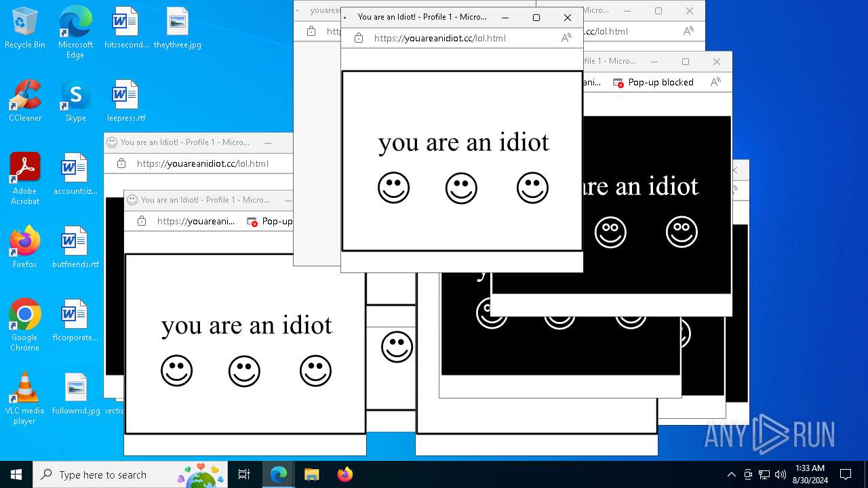The width and height of the screenshot is (868, 488).
Task: Open the Microsoft Edge desktop shortcut
Action: pyautogui.click(x=75, y=33)
